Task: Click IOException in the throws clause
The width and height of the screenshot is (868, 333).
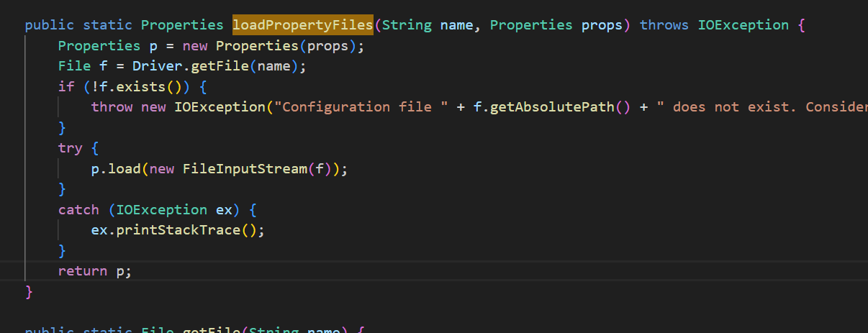Action: click(x=743, y=25)
